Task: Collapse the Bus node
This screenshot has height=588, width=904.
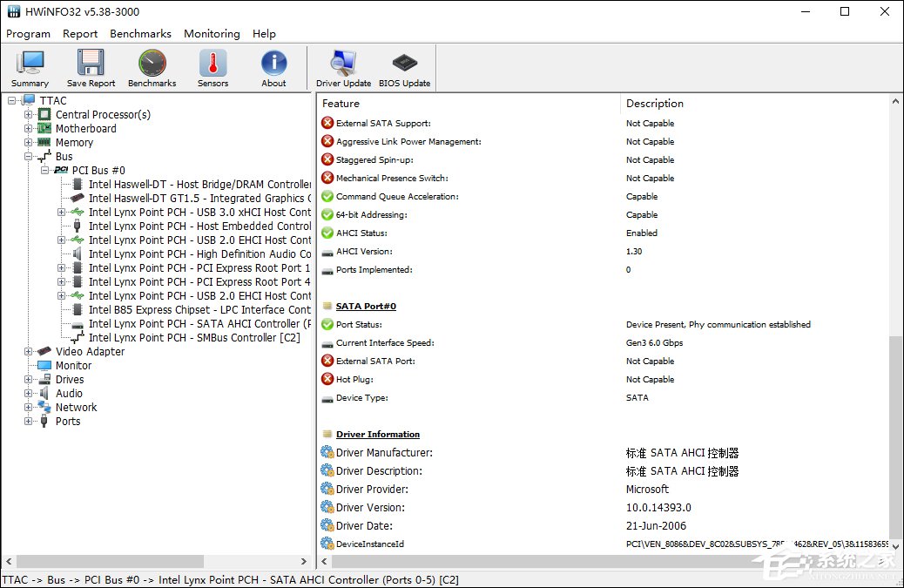Action: click(x=27, y=156)
